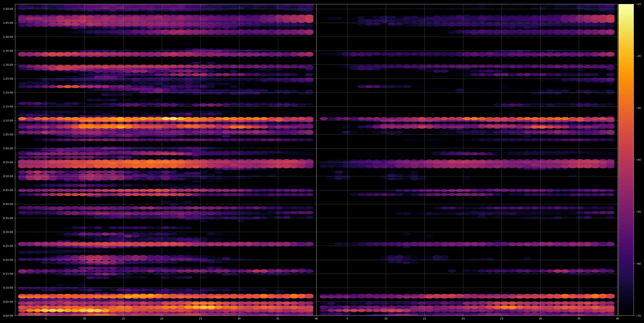
Task: Click the 1:35:00 y-axis tick label
Action: click(x=8, y=51)
